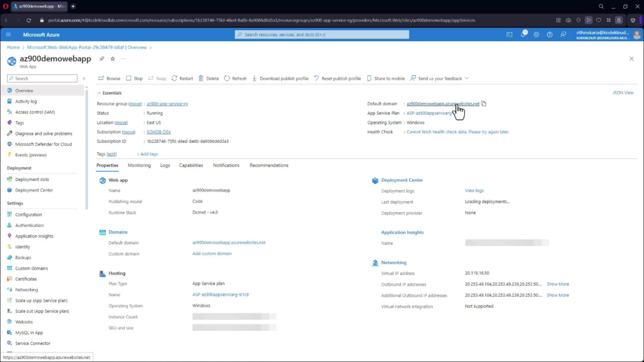
Task: Open portal settings gear icon
Action: tap(536, 35)
